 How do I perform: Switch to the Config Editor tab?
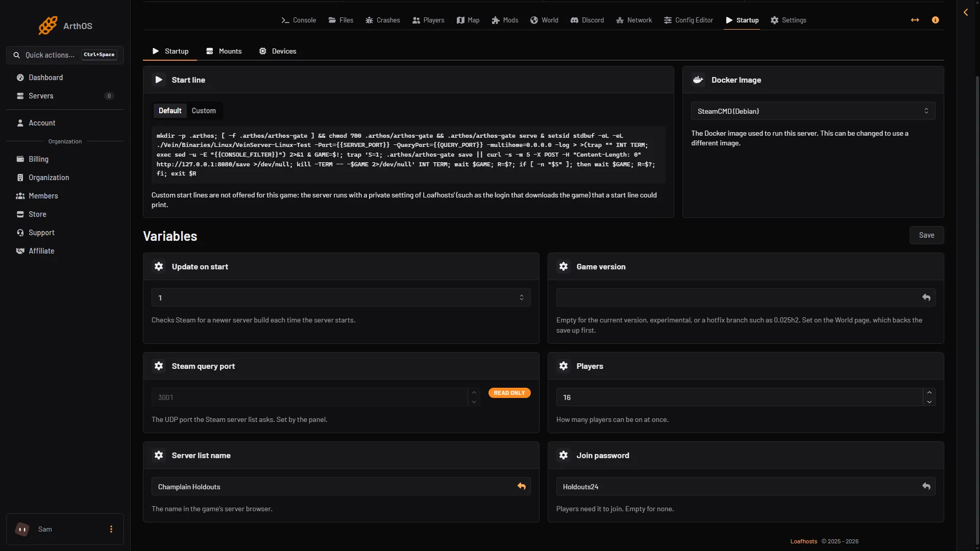[x=688, y=20]
